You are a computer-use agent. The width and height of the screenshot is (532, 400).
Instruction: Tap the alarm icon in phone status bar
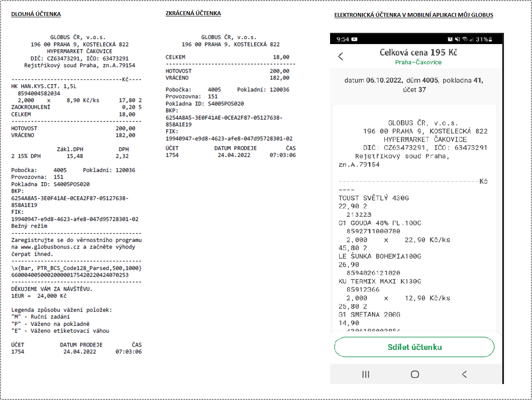450,39
